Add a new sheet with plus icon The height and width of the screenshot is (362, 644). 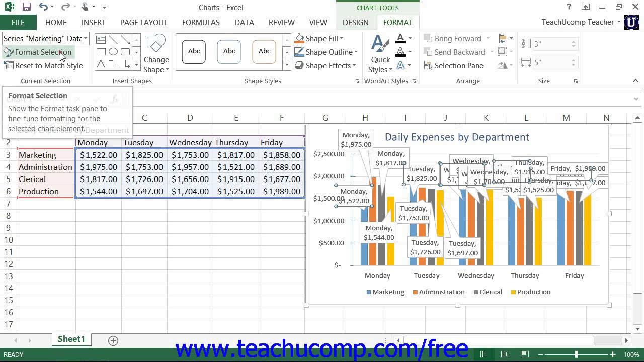(113, 341)
